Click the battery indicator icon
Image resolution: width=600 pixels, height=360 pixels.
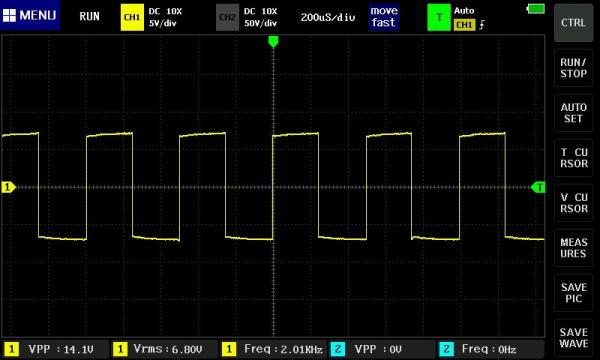[x=536, y=9]
